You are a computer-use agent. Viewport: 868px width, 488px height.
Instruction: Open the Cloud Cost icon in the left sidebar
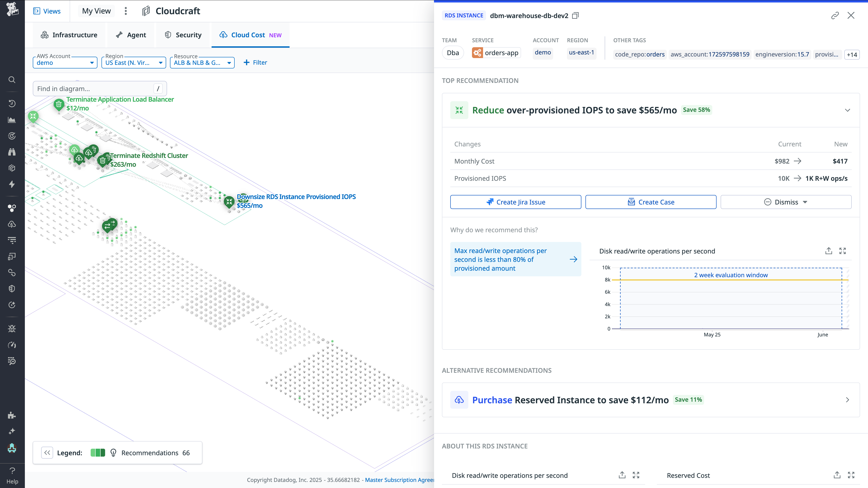[12, 224]
